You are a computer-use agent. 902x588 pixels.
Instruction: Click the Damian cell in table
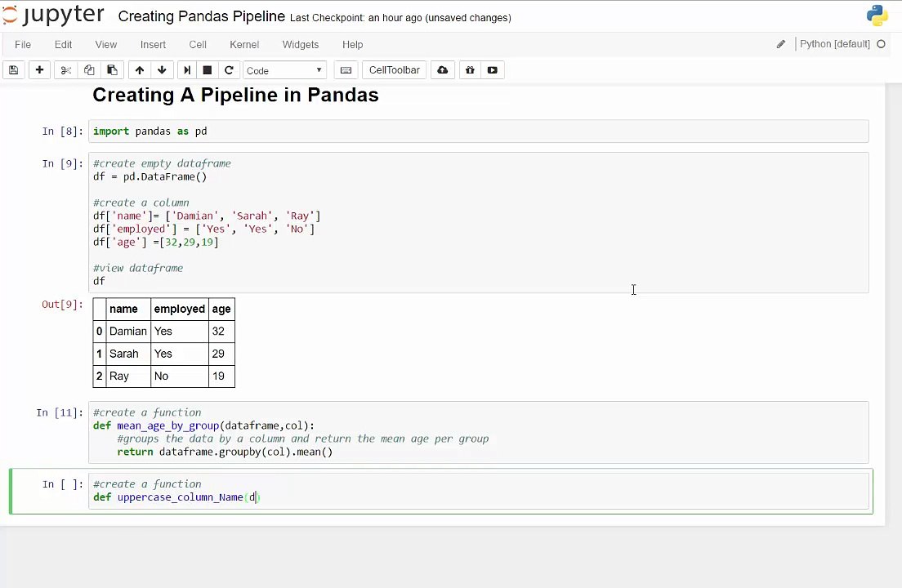coord(127,331)
